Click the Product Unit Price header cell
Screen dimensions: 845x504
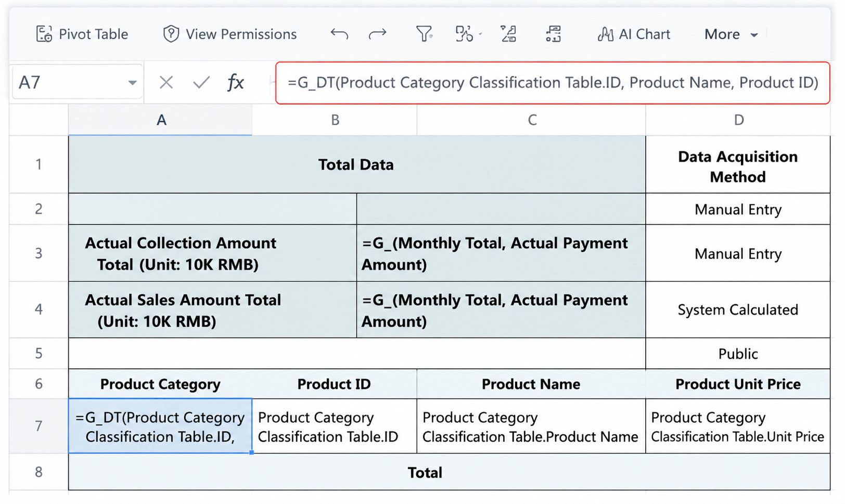[x=738, y=384]
